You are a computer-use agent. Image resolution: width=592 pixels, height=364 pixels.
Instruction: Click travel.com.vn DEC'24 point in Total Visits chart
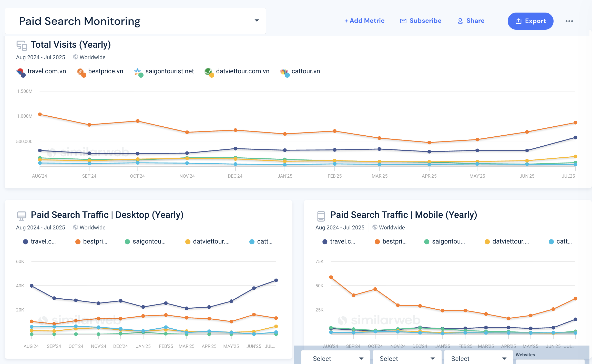coord(235,149)
